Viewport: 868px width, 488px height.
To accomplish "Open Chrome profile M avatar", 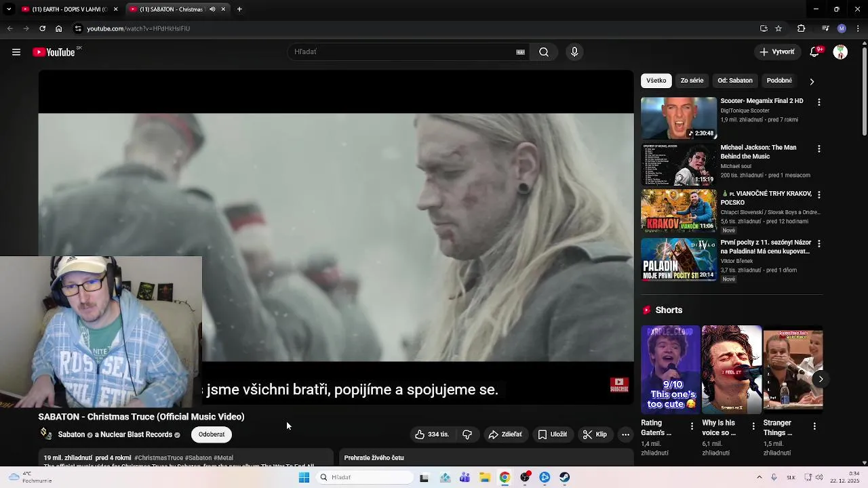I will pos(842,28).
